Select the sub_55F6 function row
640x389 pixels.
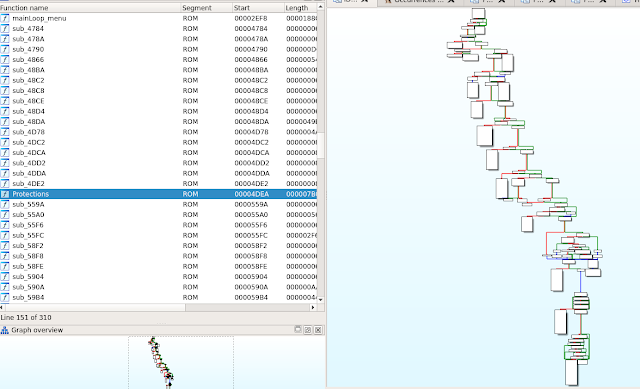coord(158,225)
